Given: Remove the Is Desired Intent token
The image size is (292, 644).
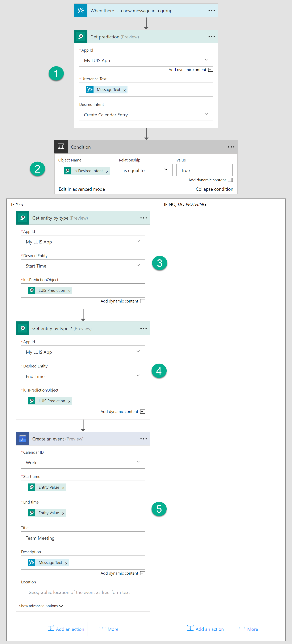Looking at the screenshot, I should [107, 171].
